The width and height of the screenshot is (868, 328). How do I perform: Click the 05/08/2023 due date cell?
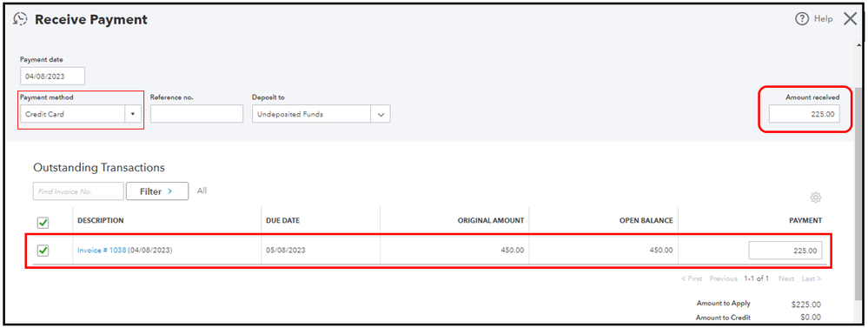tap(286, 250)
